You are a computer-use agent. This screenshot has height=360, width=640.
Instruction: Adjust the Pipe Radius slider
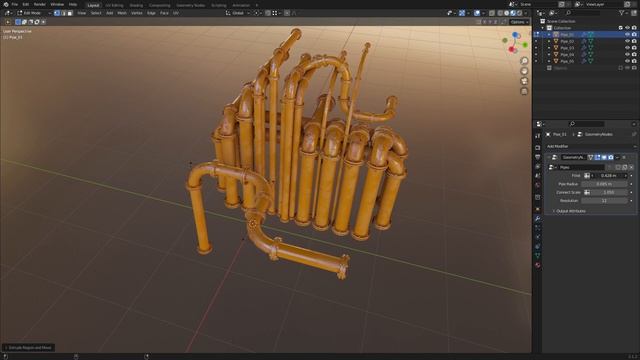tap(604, 184)
